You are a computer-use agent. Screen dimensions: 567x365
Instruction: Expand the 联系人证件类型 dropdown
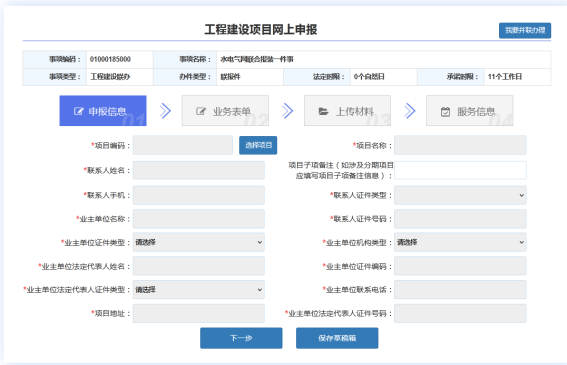coord(460,195)
